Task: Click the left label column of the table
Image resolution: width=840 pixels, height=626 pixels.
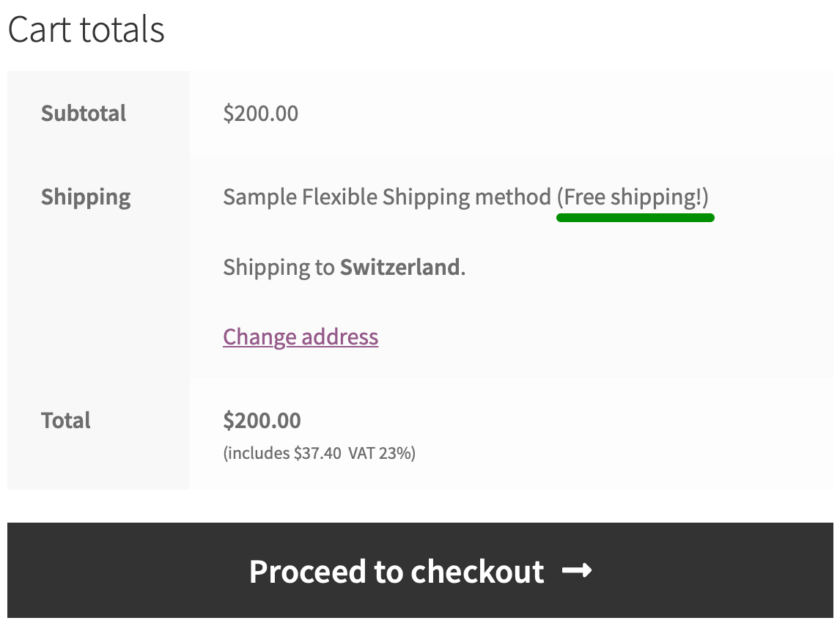Action: coord(97,279)
